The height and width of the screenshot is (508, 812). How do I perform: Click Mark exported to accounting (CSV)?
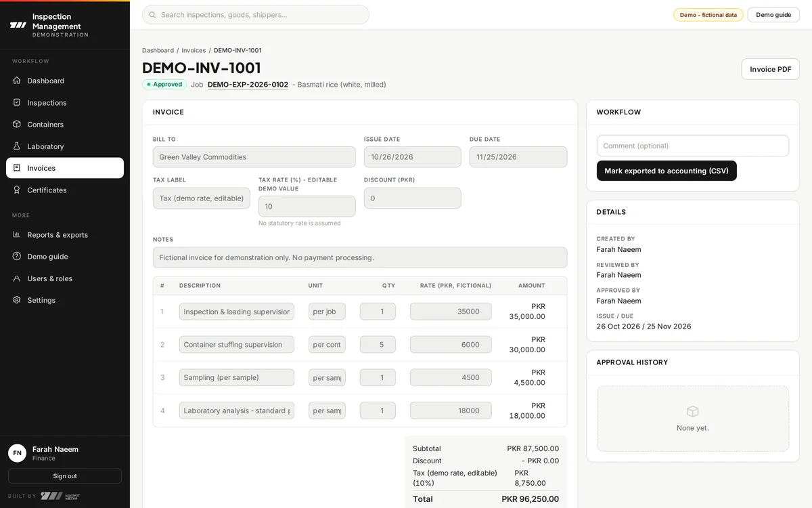coord(667,171)
